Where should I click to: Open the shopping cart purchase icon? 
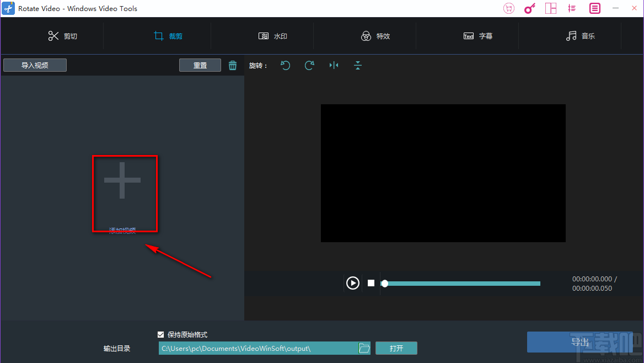tap(508, 8)
